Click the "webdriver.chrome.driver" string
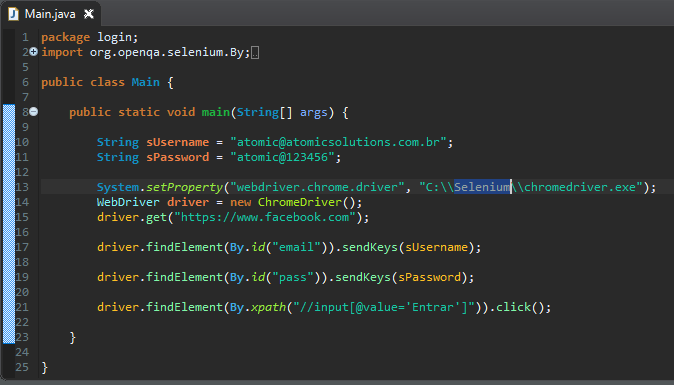The width and height of the screenshot is (674, 385). pyautogui.click(x=317, y=187)
